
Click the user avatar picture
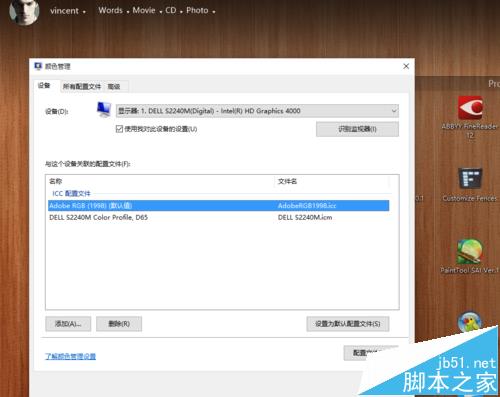[x=24, y=12]
